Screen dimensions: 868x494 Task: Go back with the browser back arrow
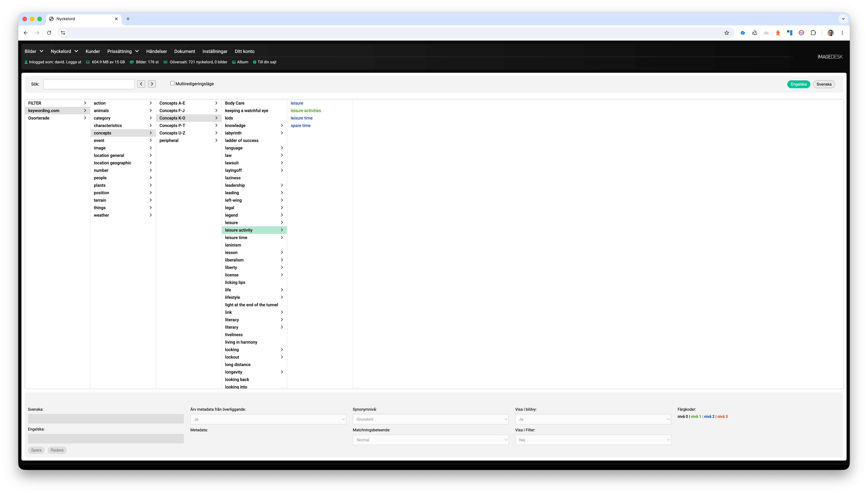(26, 33)
